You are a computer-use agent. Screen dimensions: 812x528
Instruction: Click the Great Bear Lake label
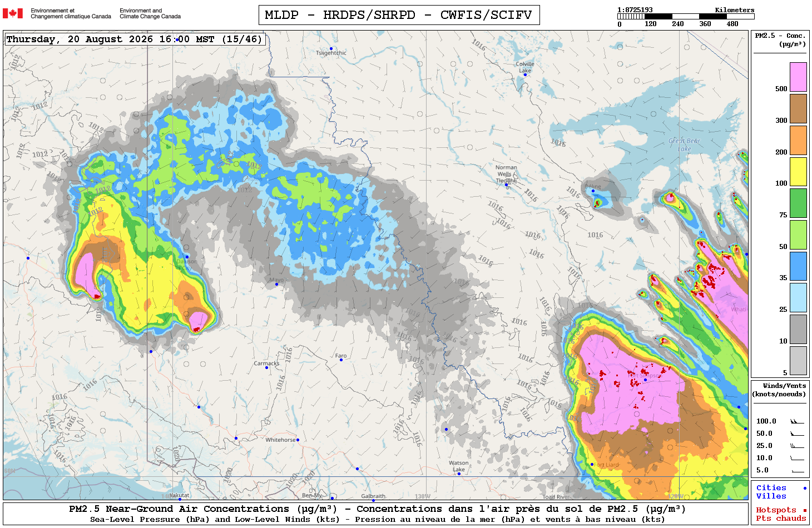684,145
